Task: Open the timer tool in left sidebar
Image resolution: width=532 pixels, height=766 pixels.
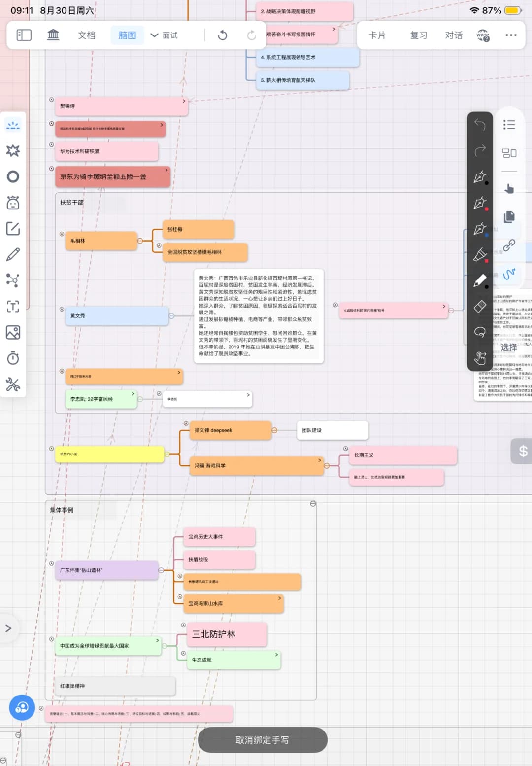Action: (x=13, y=358)
